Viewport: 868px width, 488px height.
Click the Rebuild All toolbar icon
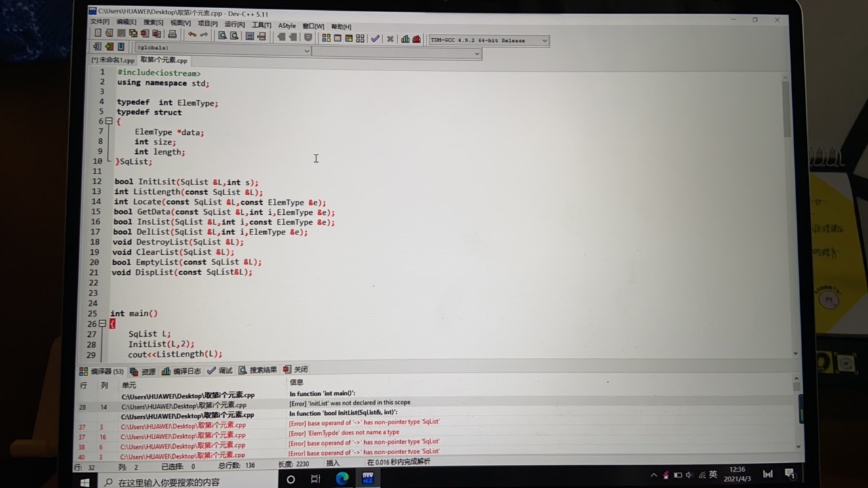[x=360, y=38]
